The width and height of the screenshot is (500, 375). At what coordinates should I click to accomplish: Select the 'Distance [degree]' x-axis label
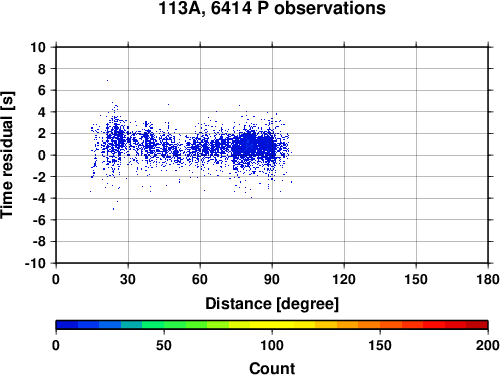coord(272,304)
